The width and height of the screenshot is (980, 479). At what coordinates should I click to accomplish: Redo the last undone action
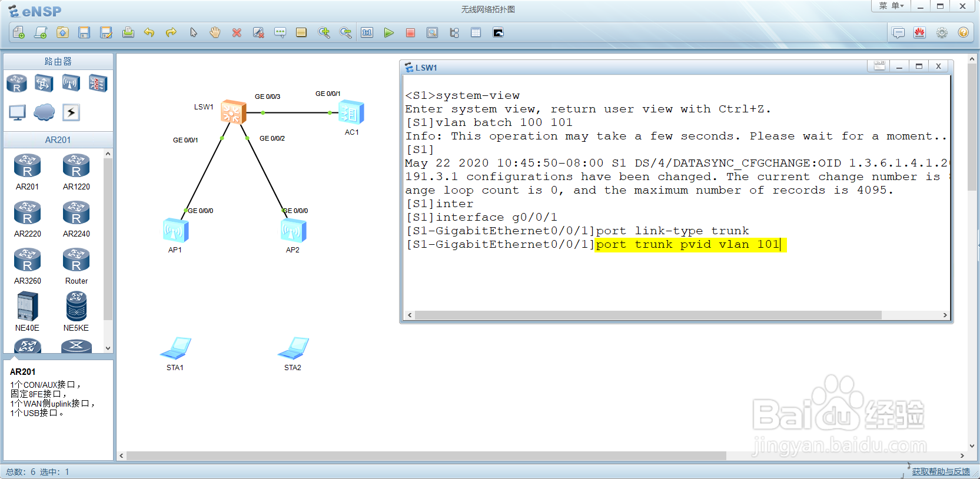click(x=171, y=32)
